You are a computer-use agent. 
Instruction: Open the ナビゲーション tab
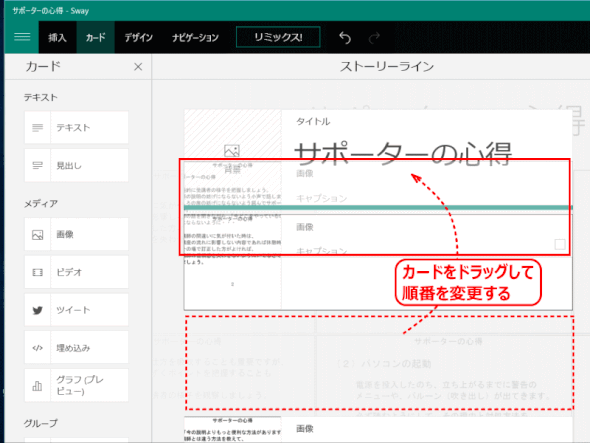pyautogui.click(x=195, y=37)
